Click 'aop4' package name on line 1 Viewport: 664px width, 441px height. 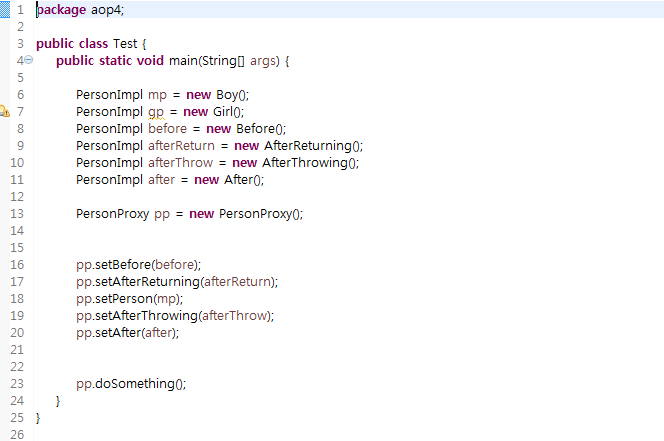click(x=106, y=10)
